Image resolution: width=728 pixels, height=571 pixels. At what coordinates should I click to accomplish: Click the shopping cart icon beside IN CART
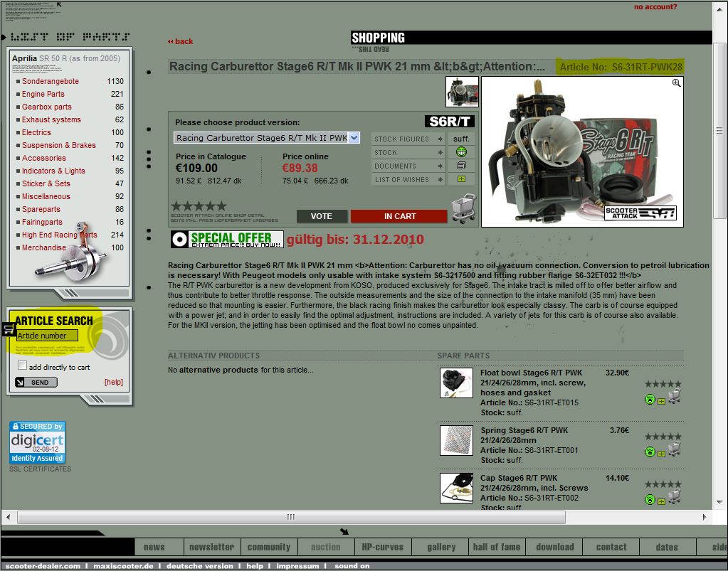point(463,210)
